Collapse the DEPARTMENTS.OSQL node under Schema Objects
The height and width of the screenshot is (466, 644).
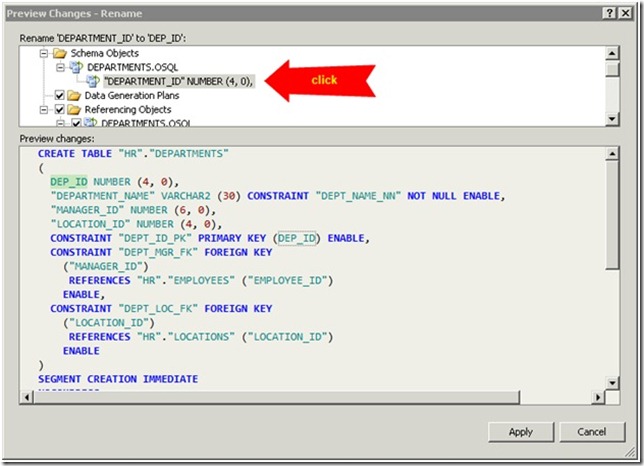(60, 65)
